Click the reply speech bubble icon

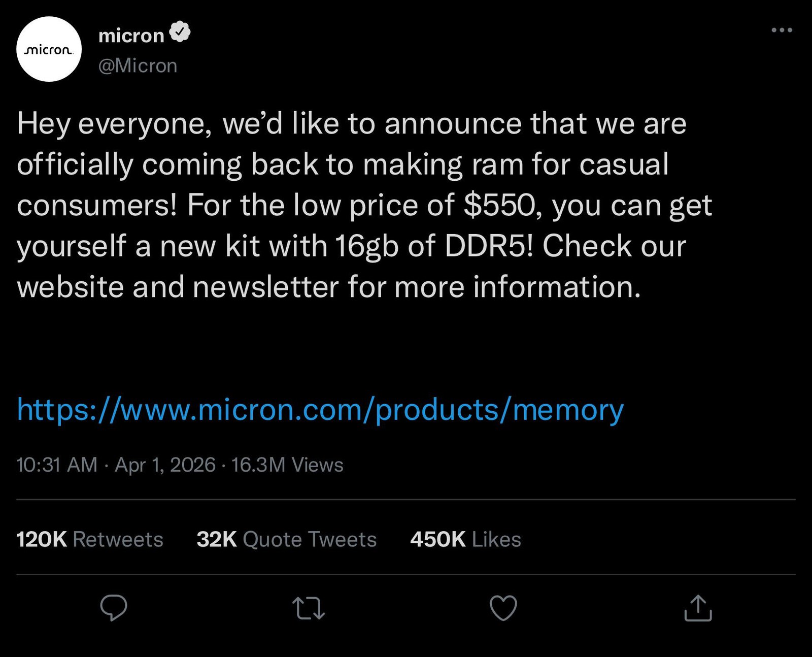[x=114, y=608]
